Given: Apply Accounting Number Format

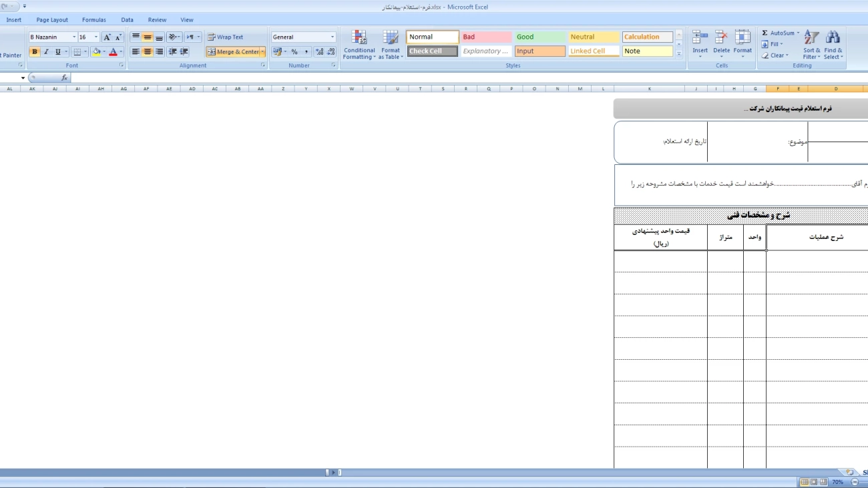Looking at the screenshot, I should [x=277, y=52].
